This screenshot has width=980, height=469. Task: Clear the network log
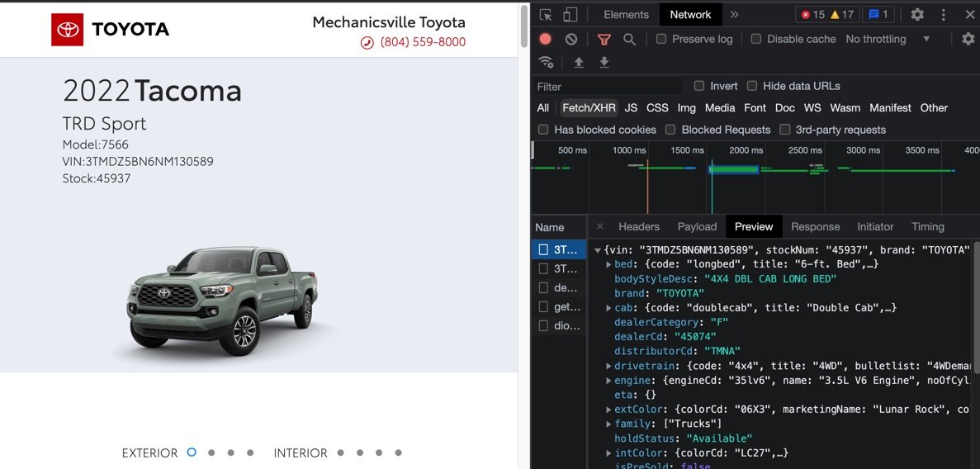tap(571, 39)
